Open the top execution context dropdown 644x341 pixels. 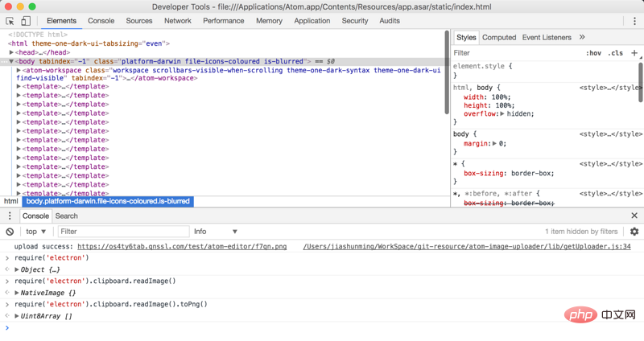pos(35,232)
